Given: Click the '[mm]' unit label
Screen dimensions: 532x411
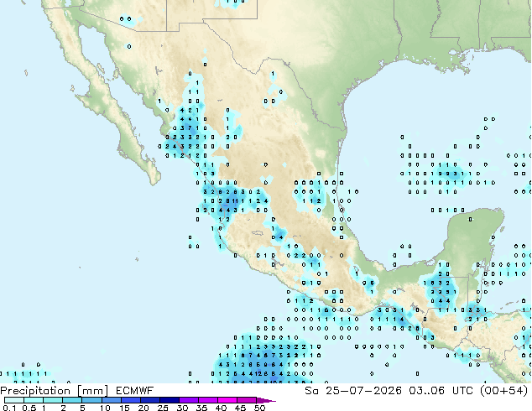Looking at the screenshot, I should pos(93,391).
